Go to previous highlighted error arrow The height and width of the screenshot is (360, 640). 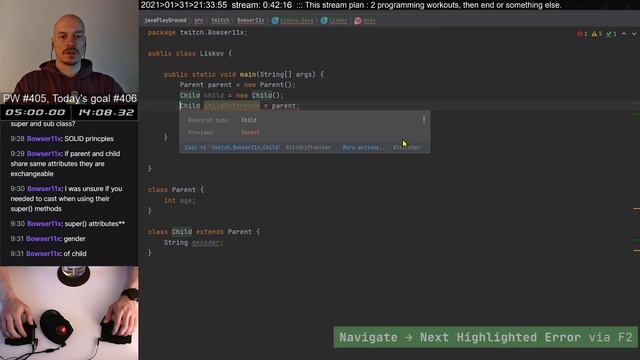pos(624,34)
